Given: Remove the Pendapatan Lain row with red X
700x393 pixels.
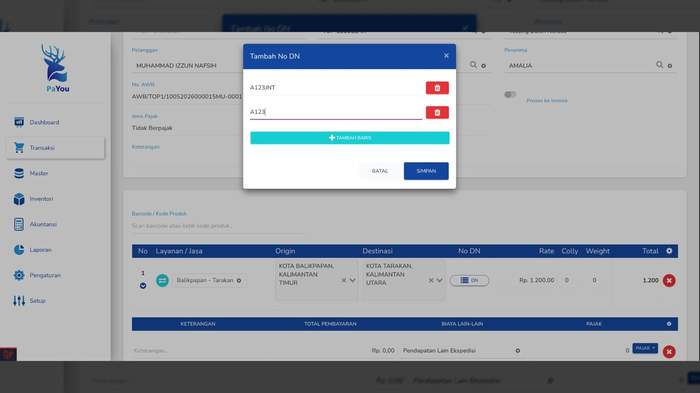Looking at the screenshot, I should point(669,352).
